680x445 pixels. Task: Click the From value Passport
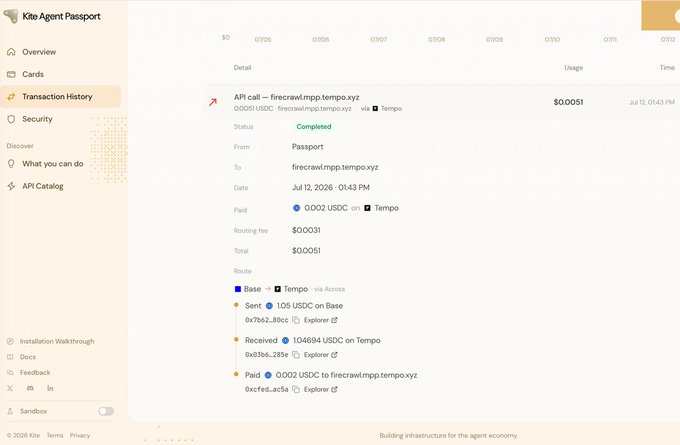click(x=307, y=147)
